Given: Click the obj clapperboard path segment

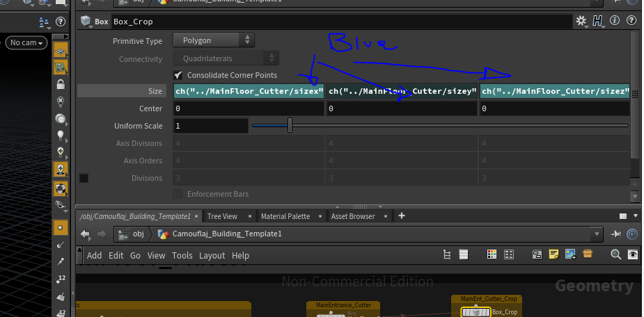Looking at the screenshot, I should 132,234.
